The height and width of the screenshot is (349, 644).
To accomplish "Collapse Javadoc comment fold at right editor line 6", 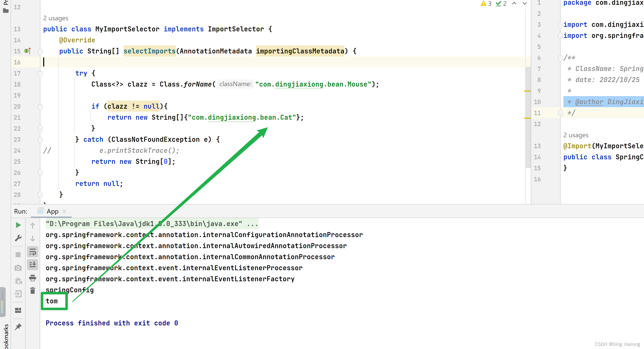I will [x=560, y=58].
